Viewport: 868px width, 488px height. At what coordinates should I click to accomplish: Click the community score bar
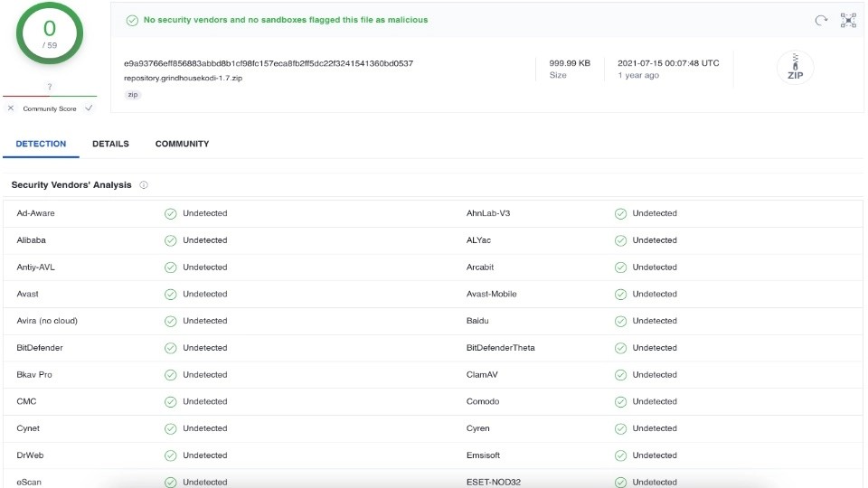tap(50, 97)
